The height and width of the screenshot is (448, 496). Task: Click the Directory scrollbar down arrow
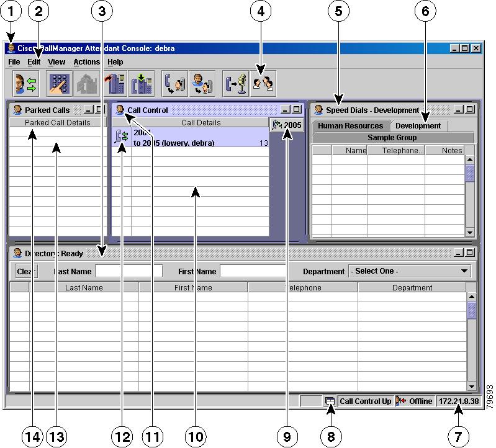[472, 386]
